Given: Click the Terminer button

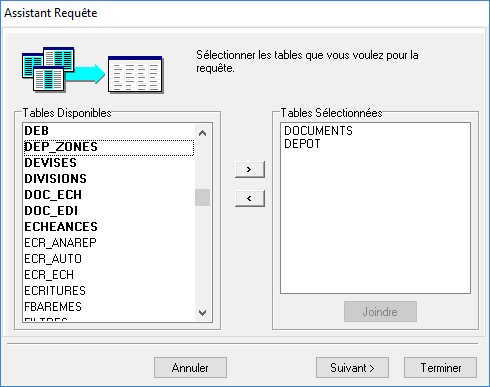Looking at the screenshot, I should pyautogui.click(x=440, y=368).
